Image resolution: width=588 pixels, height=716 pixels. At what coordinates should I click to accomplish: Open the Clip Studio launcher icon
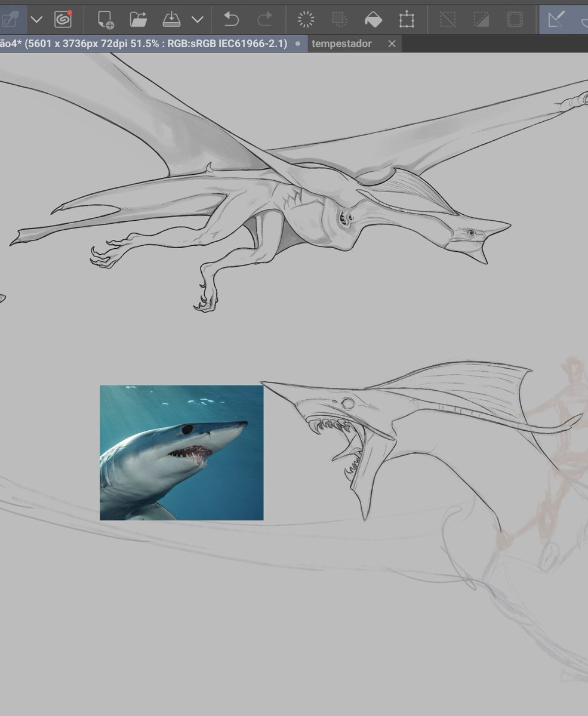pos(63,19)
